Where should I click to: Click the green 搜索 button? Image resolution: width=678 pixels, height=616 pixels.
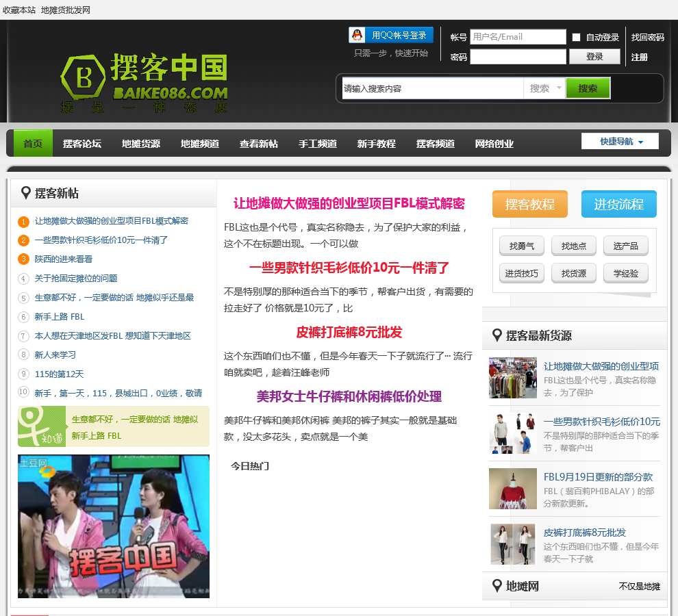click(588, 88)
